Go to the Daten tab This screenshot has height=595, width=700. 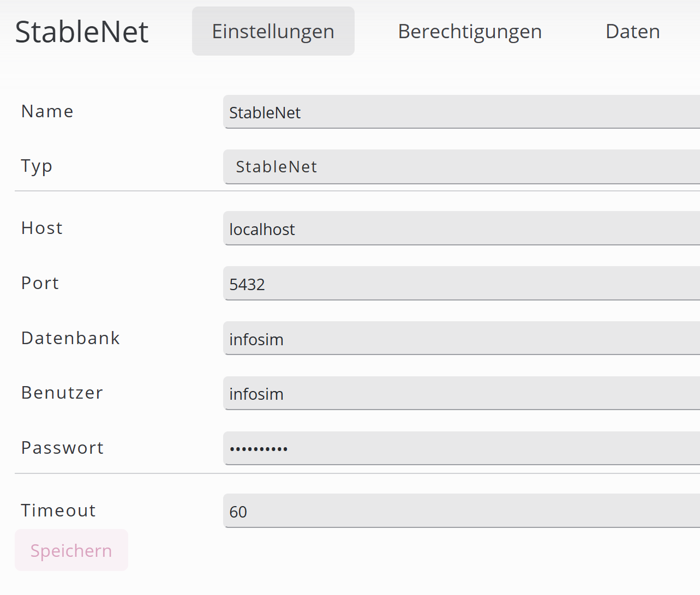click(632, 31)
